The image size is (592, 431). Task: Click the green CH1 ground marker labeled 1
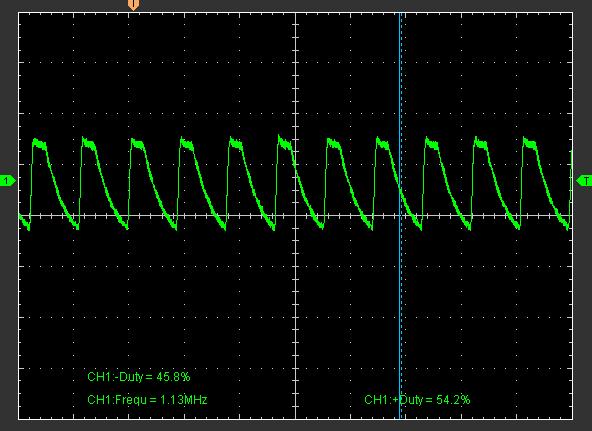click(x=7, y=181)
